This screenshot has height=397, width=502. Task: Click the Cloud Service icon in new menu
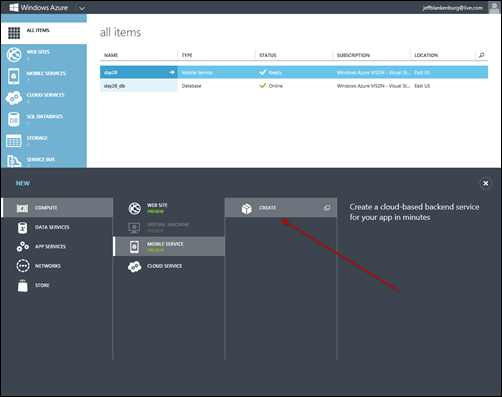[135, 267]
